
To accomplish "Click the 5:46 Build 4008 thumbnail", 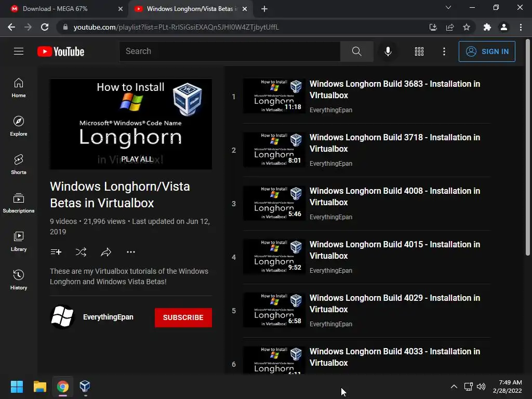I will click(274, 203).
